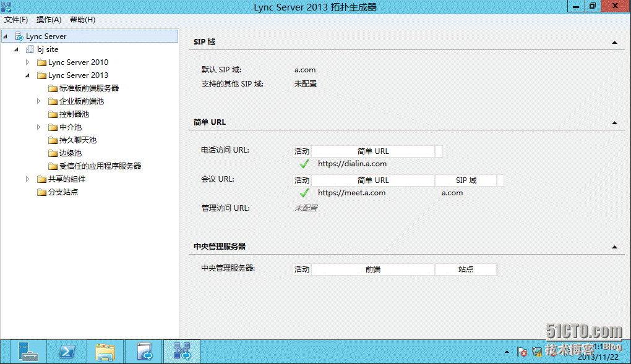The height and width of the screenshot is (364, 631).
Task: Open the 文件(F) menu
Action: [x=16, y=20]
